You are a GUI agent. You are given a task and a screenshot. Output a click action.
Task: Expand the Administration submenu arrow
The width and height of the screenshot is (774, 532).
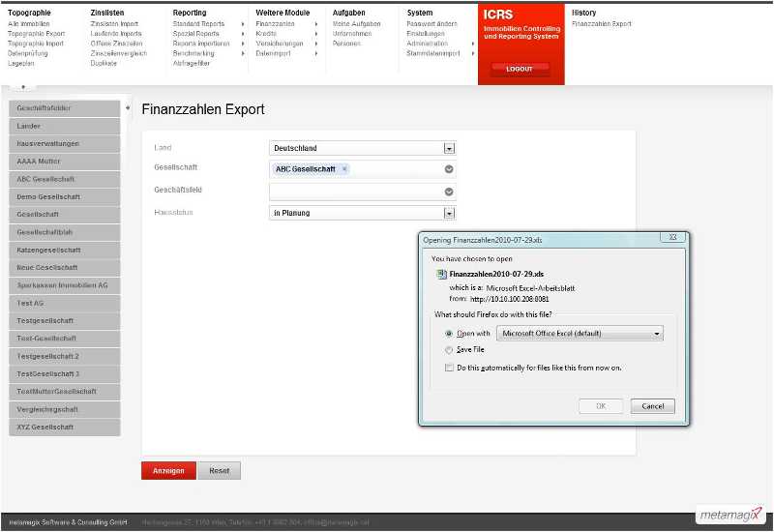point(472,44)
